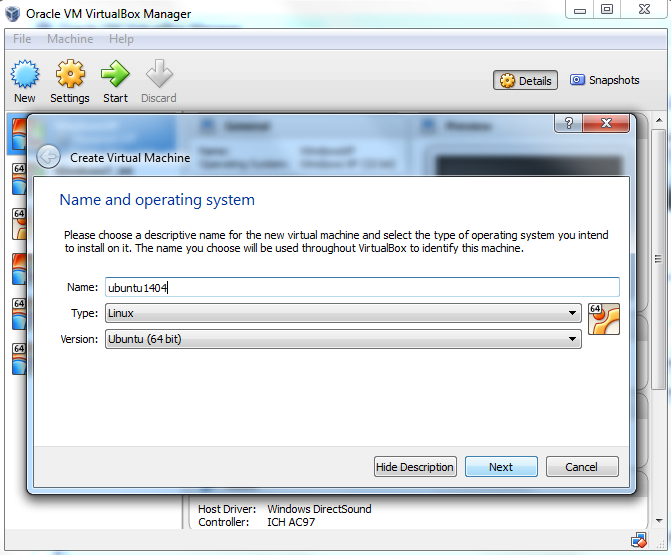Viewport: 671px width, 555px height.
Task: Expand the Type dropdown showing Linux
Action: [342, 313]
